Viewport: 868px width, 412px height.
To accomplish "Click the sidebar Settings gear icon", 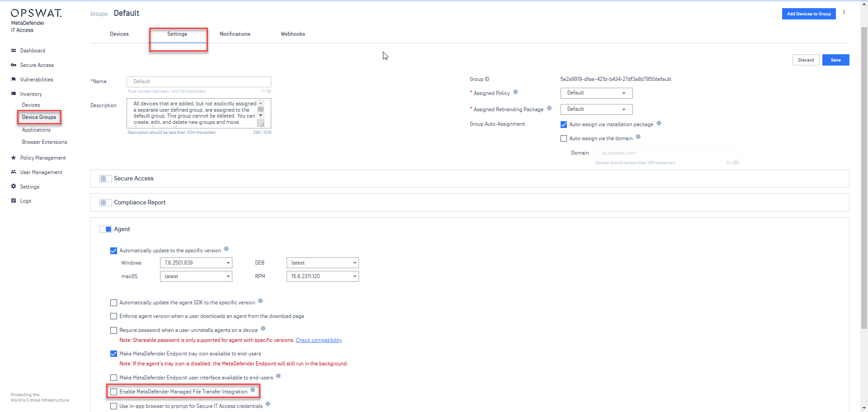I will coord(14,186).
